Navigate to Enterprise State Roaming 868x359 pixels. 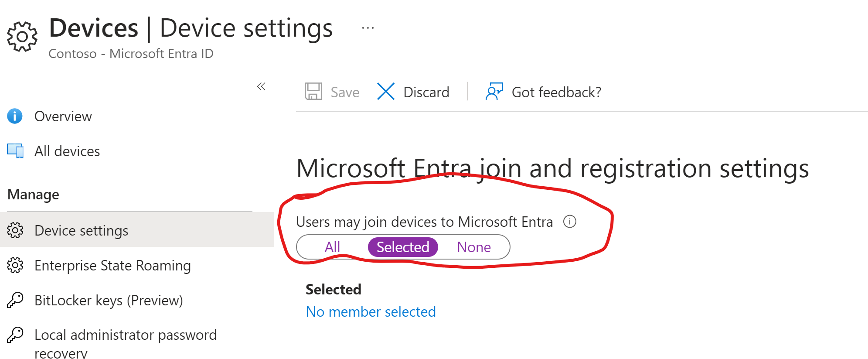pyautogui.click(x=112, y=265)
